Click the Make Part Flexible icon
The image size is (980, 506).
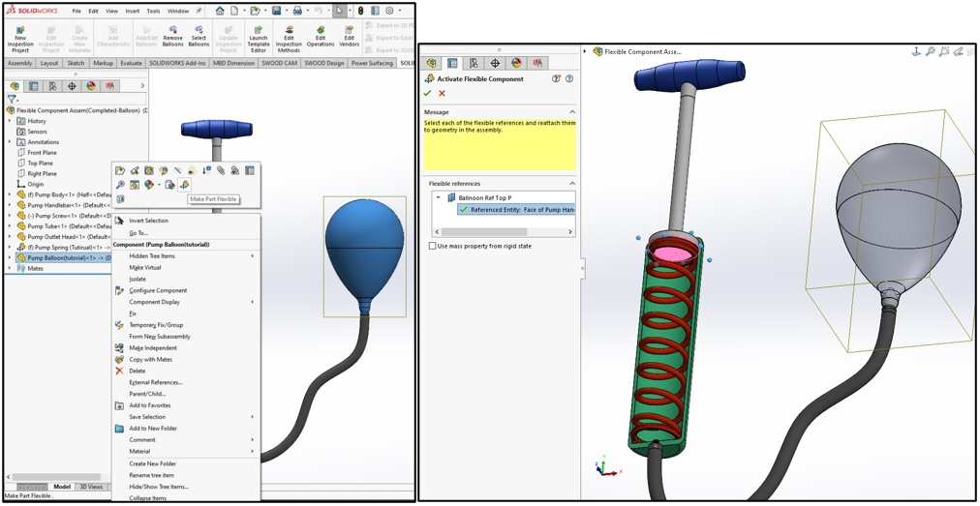184,184
